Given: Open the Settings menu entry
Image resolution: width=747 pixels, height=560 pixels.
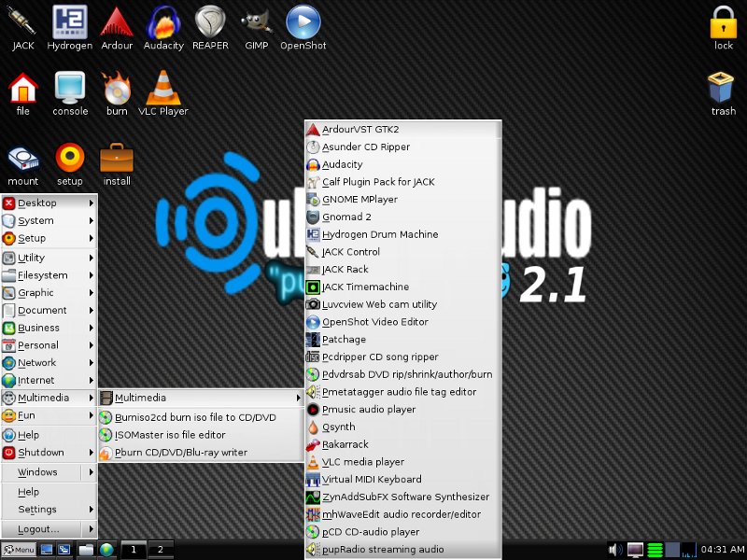Looking at the screenshot, I should click(49, 510).
